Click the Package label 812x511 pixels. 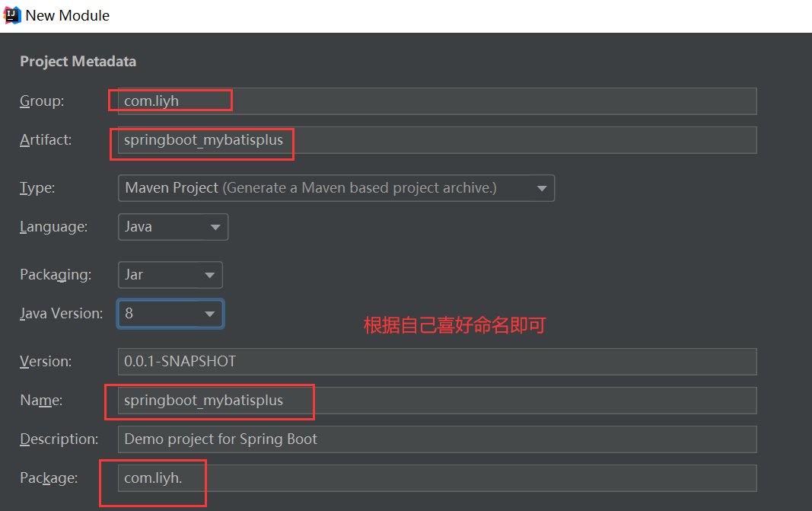[49, 477]
